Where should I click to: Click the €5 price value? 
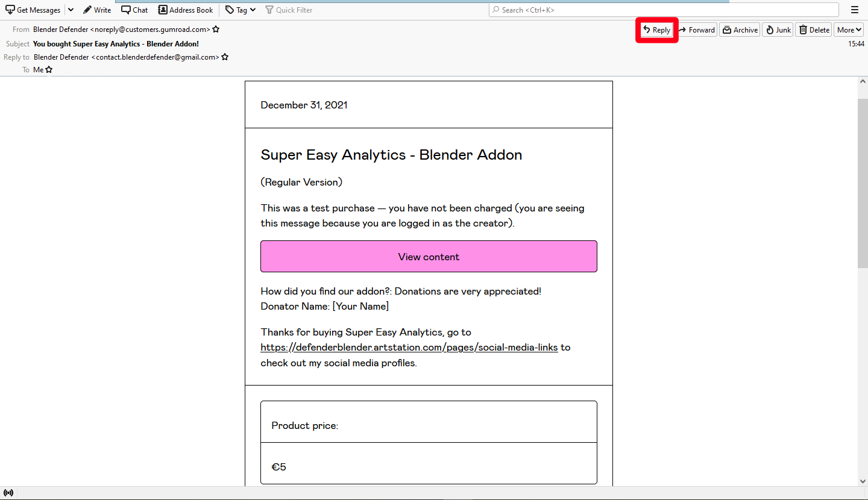(x=278, y=467)
